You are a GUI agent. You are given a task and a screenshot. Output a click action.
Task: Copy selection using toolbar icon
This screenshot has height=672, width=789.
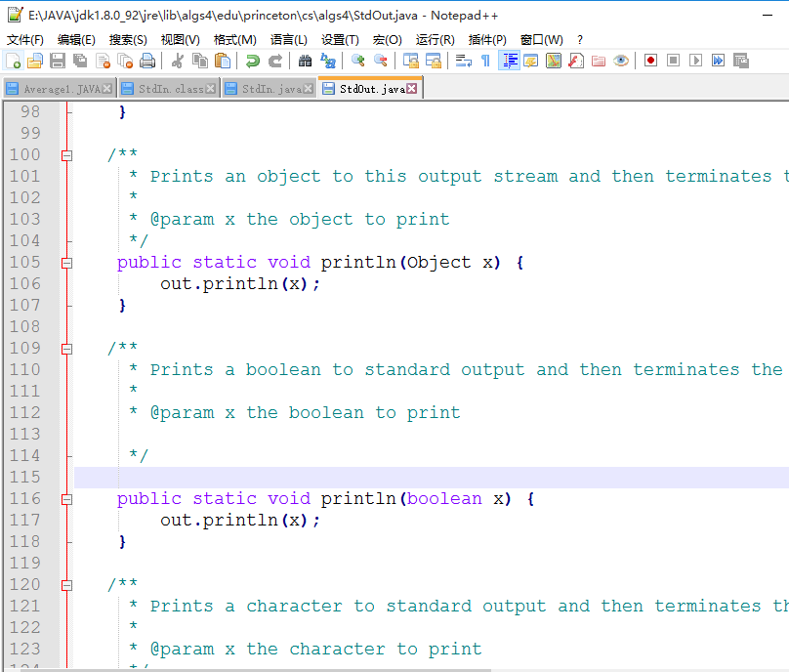coord(200,61)
